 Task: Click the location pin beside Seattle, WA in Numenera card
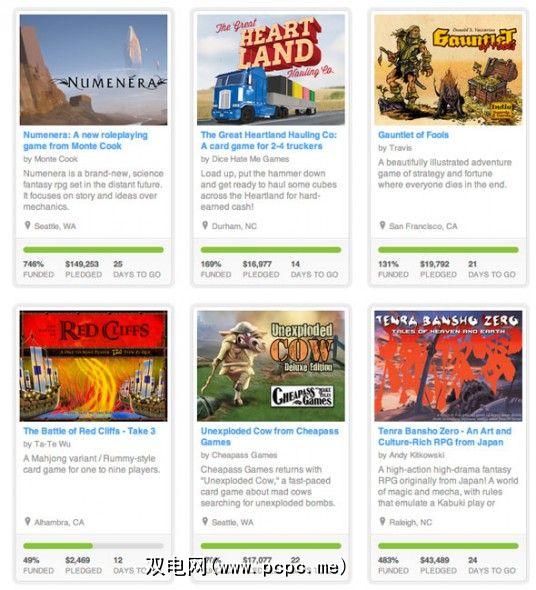pos(27,225)
